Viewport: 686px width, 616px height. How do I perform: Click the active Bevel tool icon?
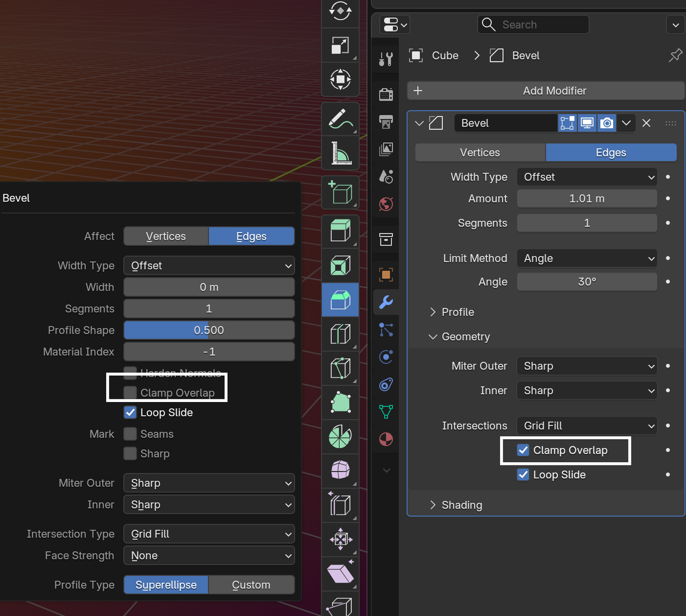point(340,300)
